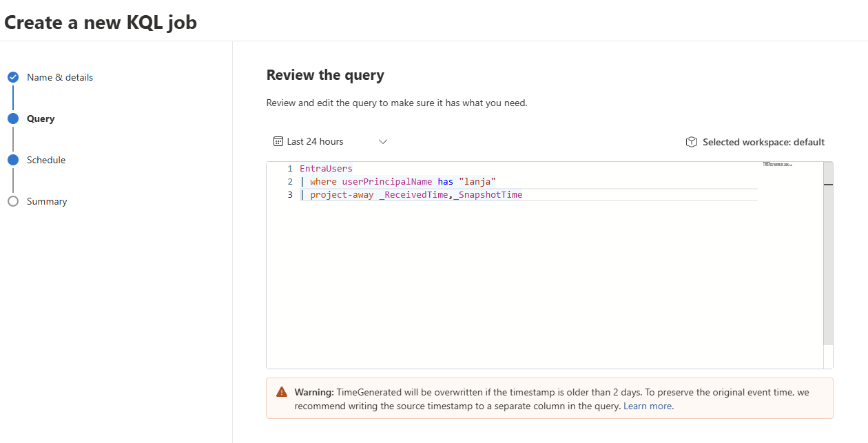Click the Schedule step circle indicator
The height and width of the screenshot is (443, 868).
point(13,160)
